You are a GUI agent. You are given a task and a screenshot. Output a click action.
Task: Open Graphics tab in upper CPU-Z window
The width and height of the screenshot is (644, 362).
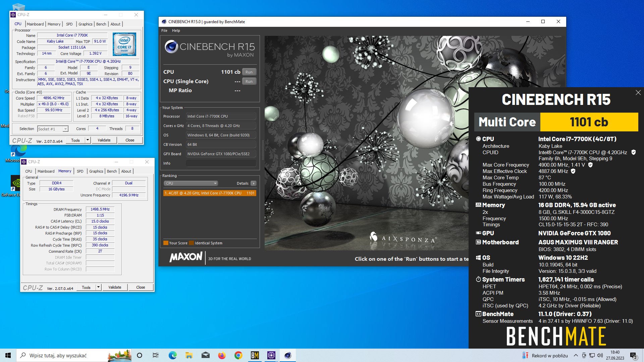[85, 24]
